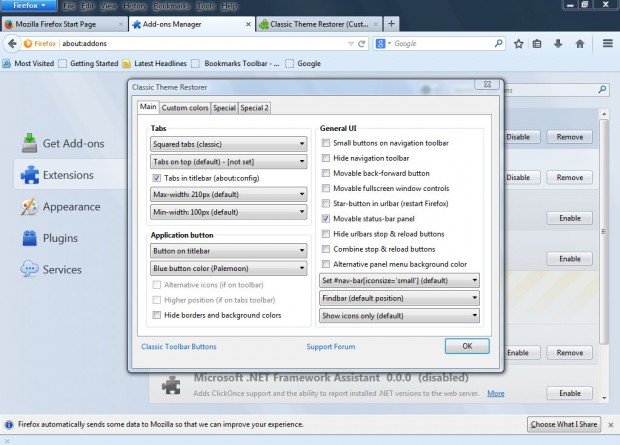Viewport: 620px width, 445px height.
Task: Check Movable fullscreen window controls
Action: pyautogui.click(x=326, y=188)
